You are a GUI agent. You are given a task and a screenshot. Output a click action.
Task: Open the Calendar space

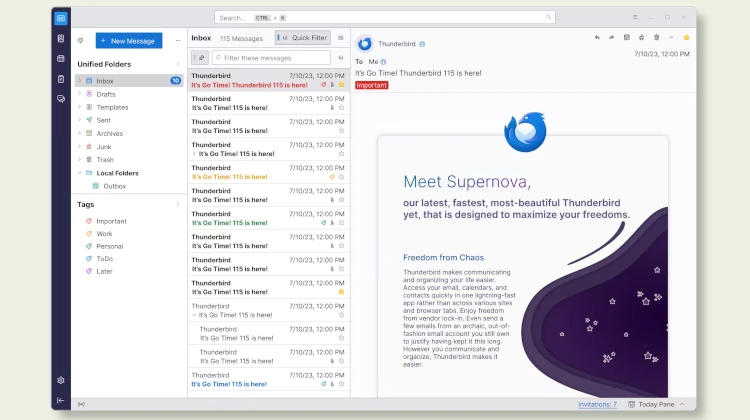tap(61, 58)
